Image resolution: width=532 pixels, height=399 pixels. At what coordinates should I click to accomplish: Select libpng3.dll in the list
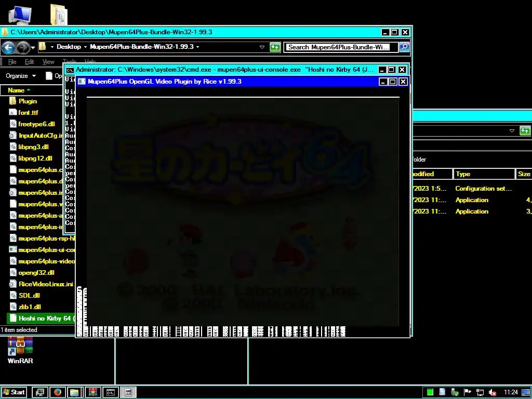tap(33, 147)
